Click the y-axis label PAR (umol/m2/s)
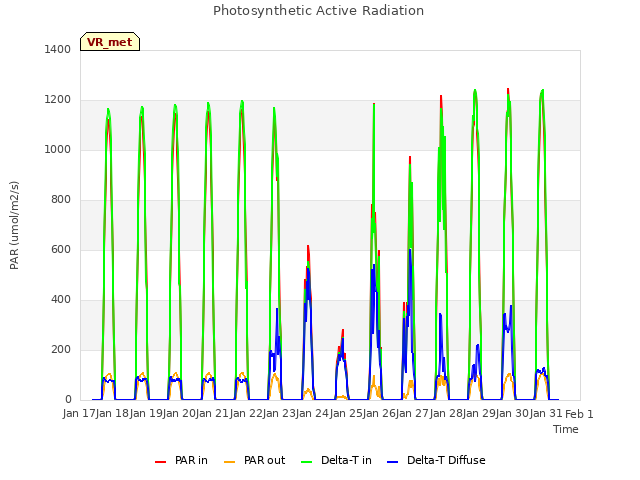Viewport: 640px width, 480px height. tap(14, 225)
